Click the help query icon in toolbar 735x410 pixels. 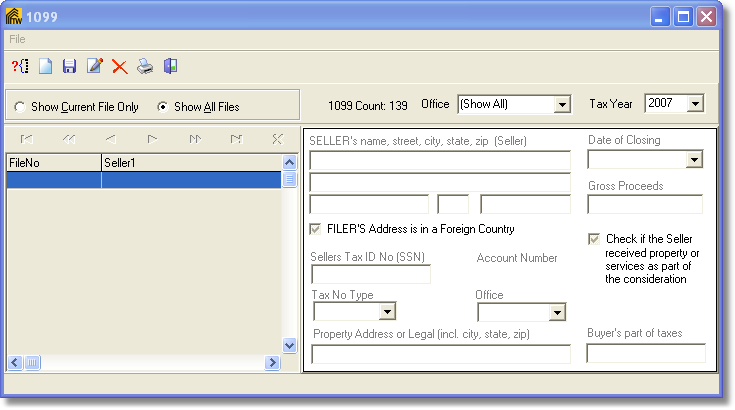point(20,67)
